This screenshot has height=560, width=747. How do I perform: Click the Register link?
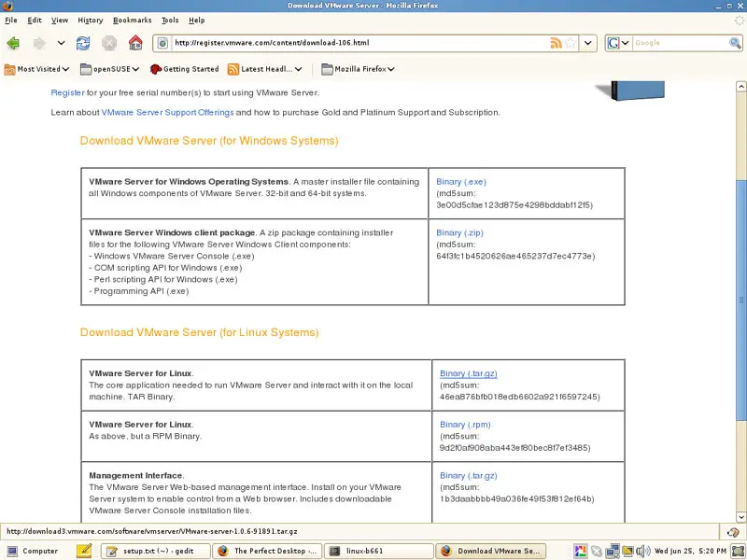(67, 92)
